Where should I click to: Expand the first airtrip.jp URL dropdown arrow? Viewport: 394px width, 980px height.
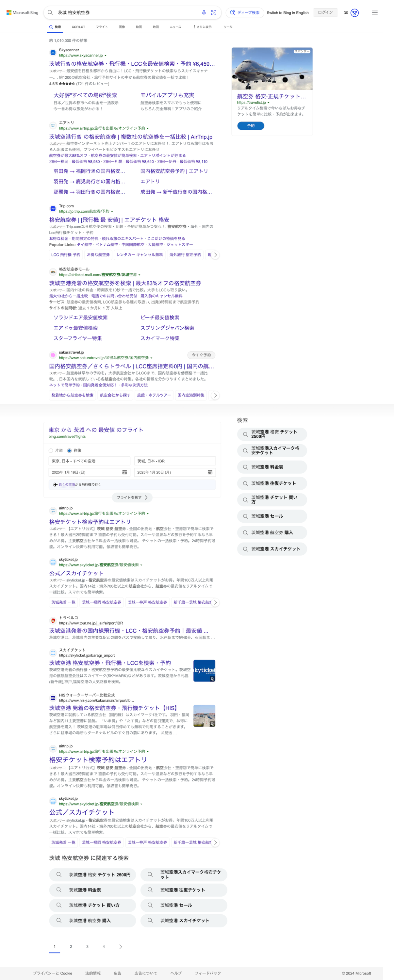click(148, 129)
